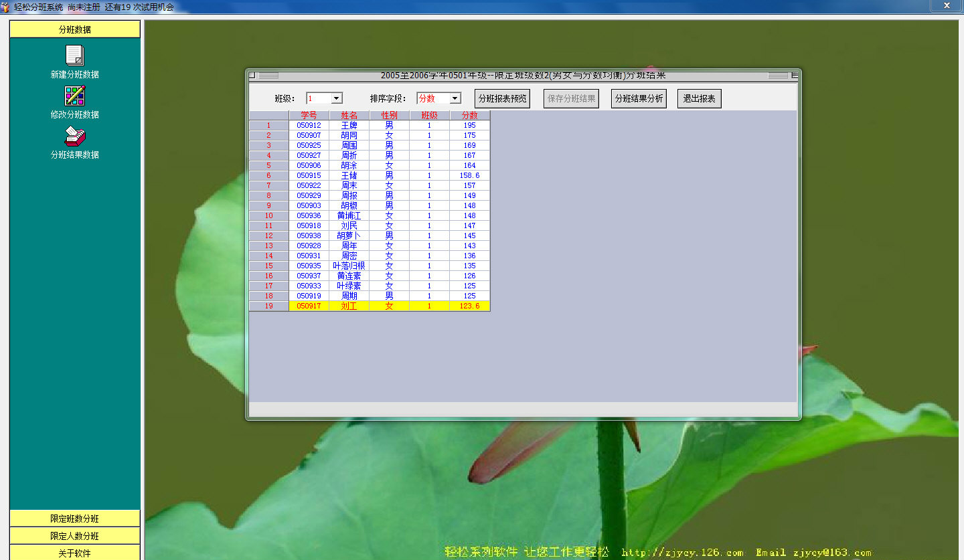Screen dimensions: 964x560
Task: Switch to 限定班数分班 mode
Action: click(74, 518)
